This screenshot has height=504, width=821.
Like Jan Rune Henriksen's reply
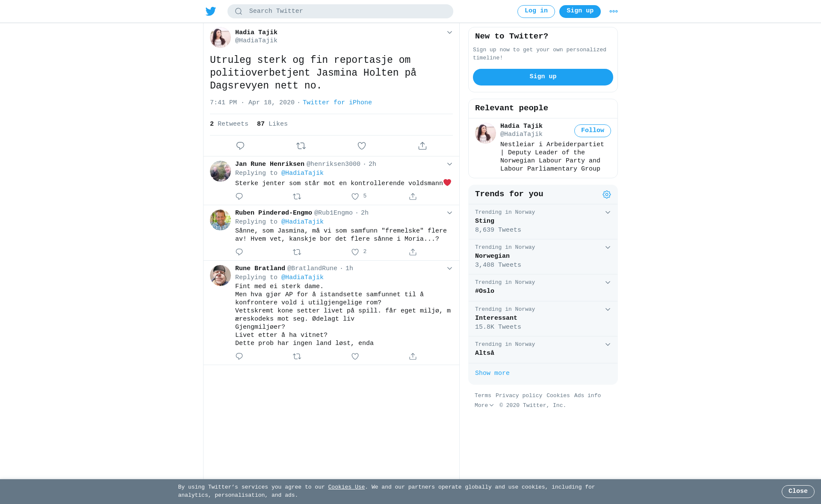pyautogui.click(x=355, y=197)
